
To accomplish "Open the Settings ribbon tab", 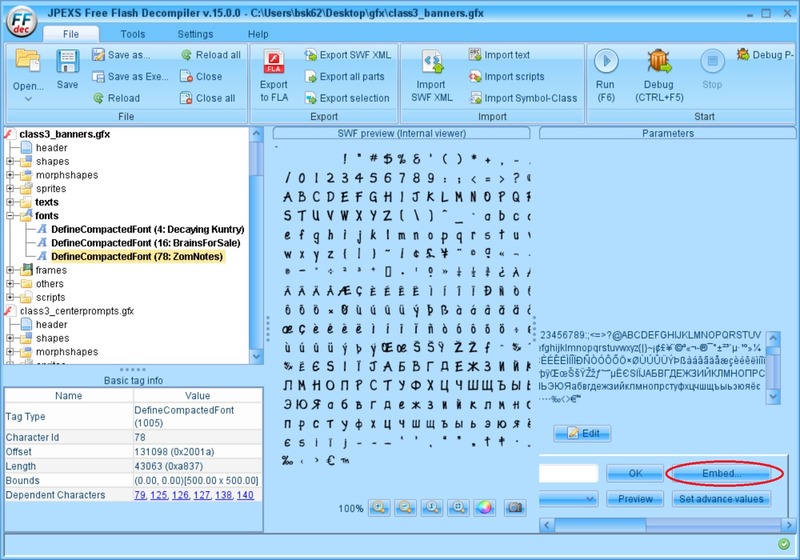I will [195, 34].
